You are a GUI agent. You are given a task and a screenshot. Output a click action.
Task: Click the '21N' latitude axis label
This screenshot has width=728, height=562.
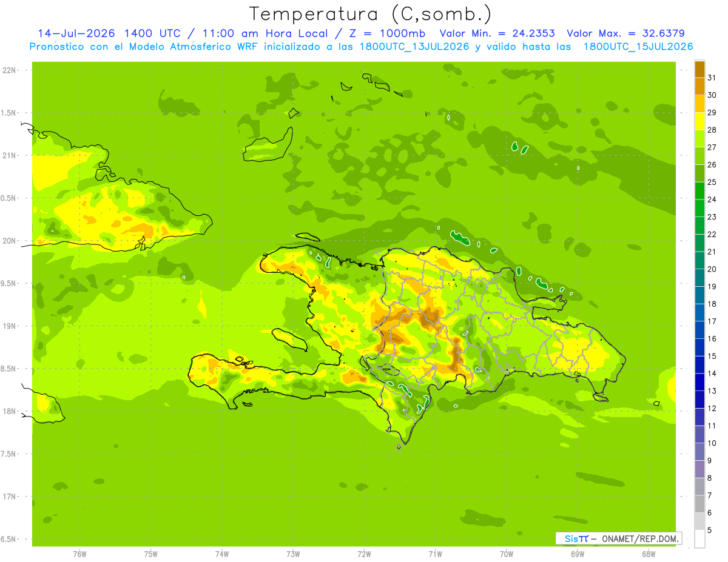coord(9,155)
